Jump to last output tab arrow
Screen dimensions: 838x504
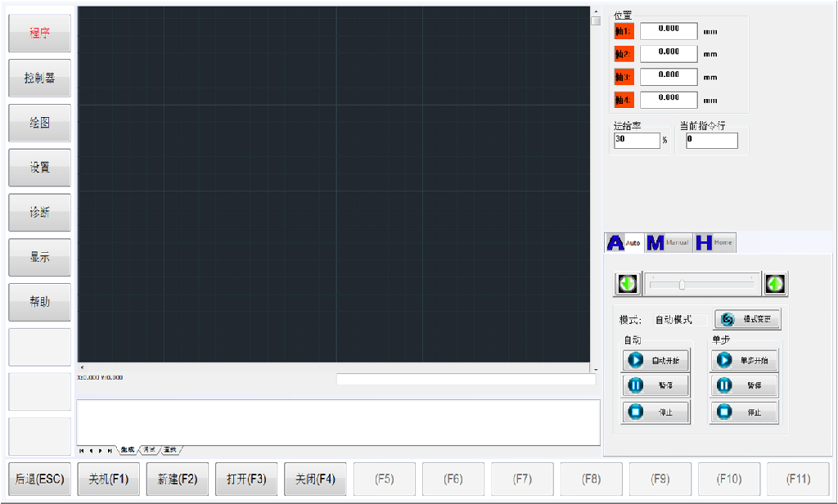110,451
